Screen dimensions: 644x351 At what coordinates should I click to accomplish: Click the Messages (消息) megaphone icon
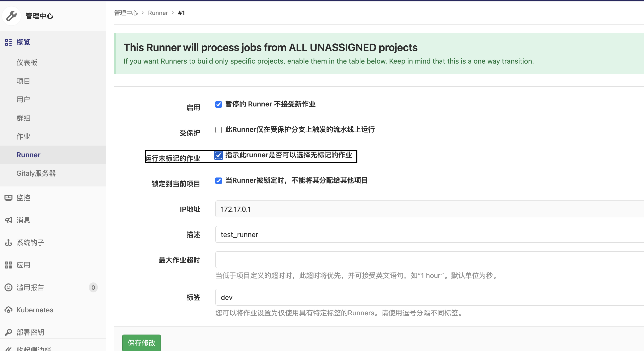(x=8, y=220)
